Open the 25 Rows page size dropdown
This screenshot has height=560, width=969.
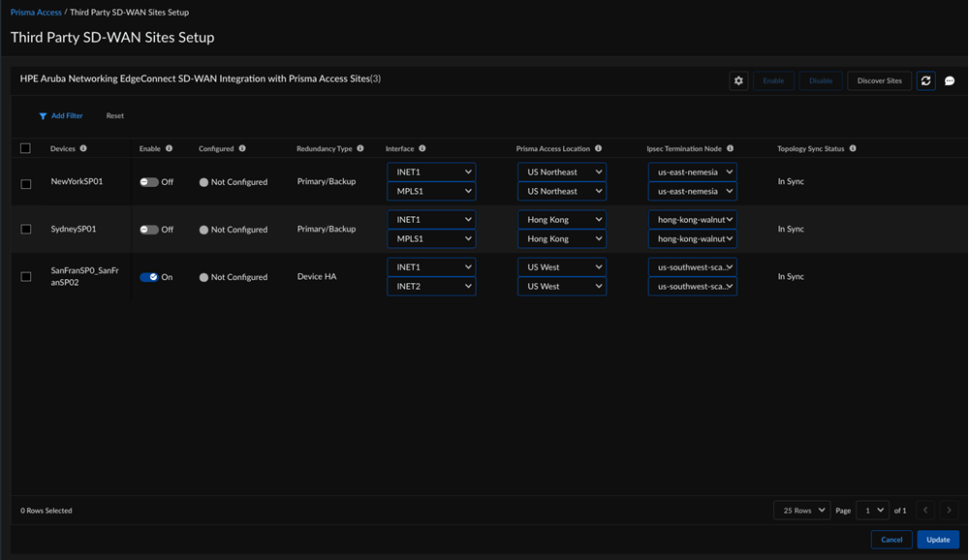tap(801, 511)
